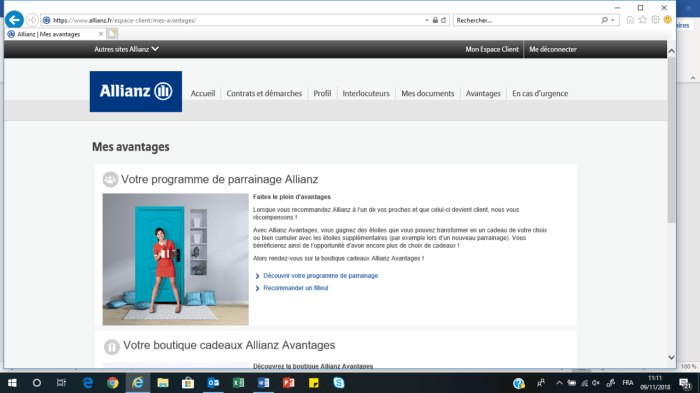Expand the search provider dropdown arrow
Screen dimensions: 700x393
point(613,21)
